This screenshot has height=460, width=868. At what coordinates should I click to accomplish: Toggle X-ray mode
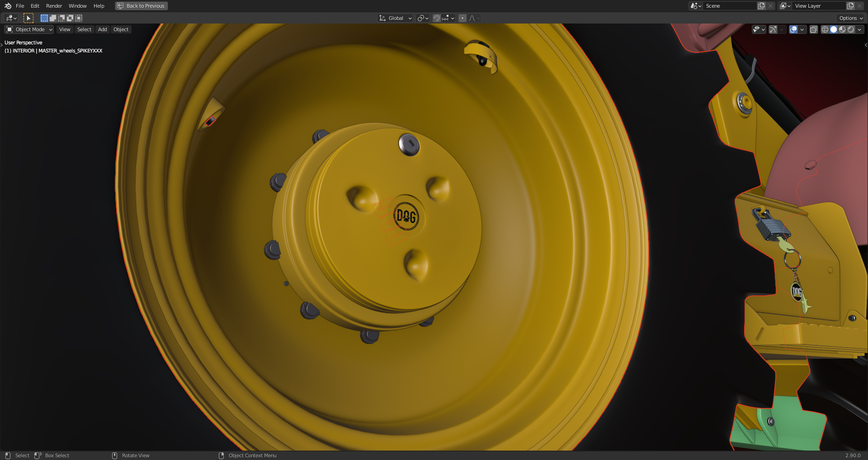[813, 29]
